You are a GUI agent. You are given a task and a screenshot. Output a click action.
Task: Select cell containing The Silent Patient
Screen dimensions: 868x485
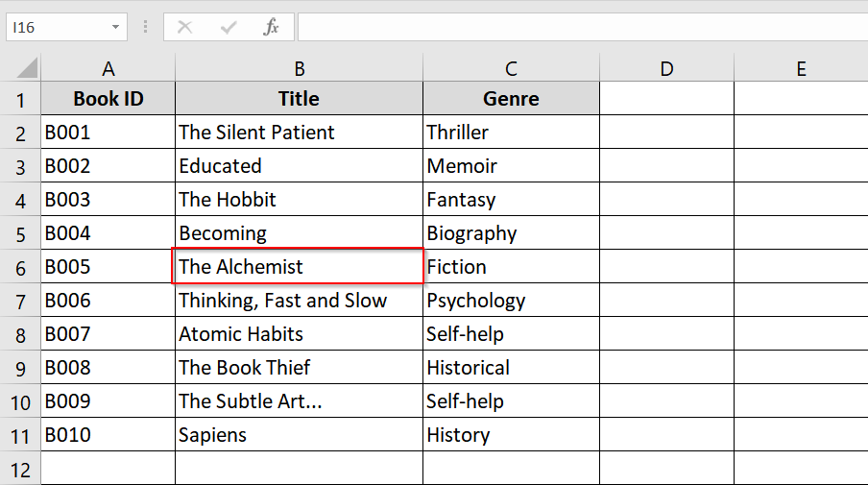(x=299, y=133)
